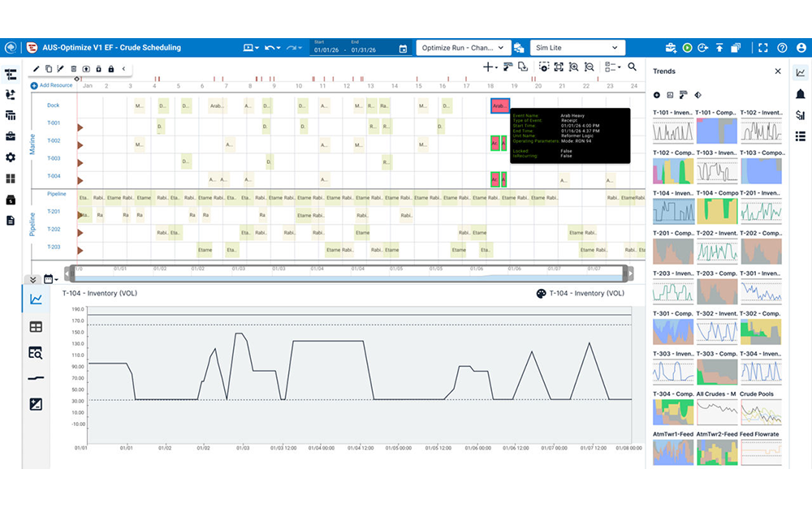Open the Sim Lite dropdown
Image resolution: width=812 pixels, height=508 pixels.
577,48
